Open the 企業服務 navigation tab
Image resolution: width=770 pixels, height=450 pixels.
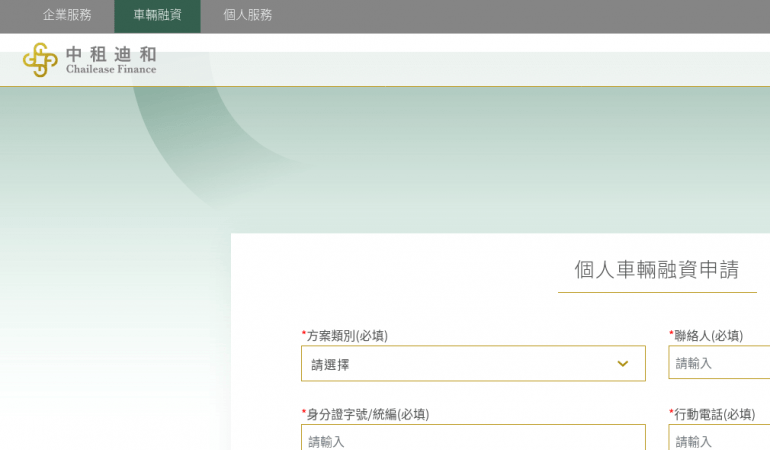pyautogui.click(x=67, y=15)
